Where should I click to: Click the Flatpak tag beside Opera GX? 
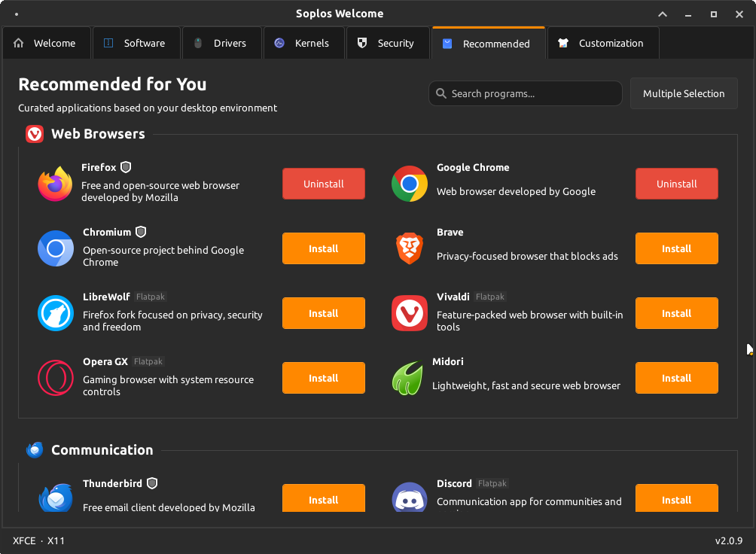coord(148,361)
